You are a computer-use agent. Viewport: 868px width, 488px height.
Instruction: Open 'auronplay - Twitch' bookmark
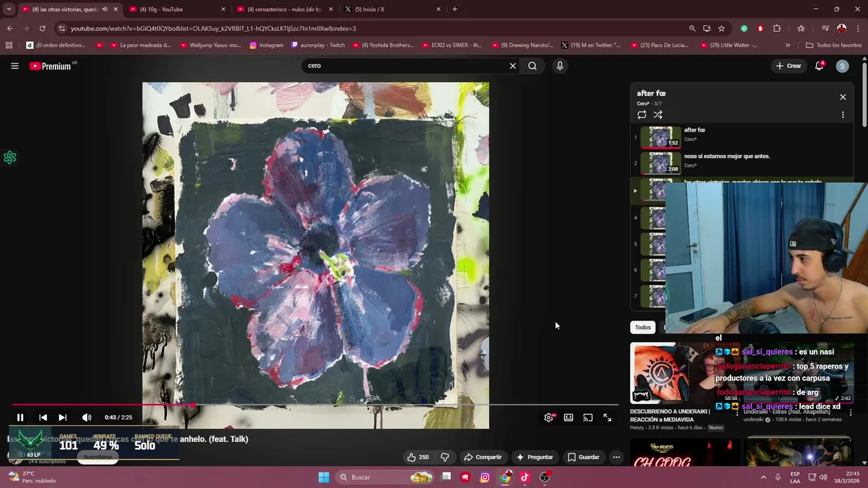coord(318,45)
